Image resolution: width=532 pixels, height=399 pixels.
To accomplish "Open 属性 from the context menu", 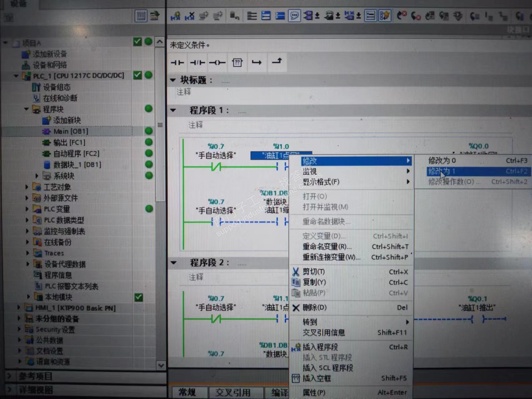I will 351,392.
